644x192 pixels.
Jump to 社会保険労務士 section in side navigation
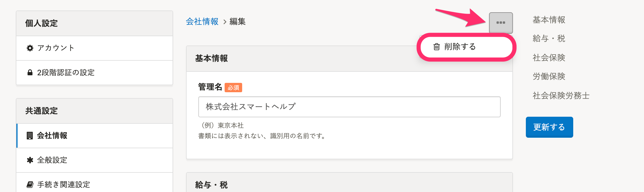click(x=561, y=96)
